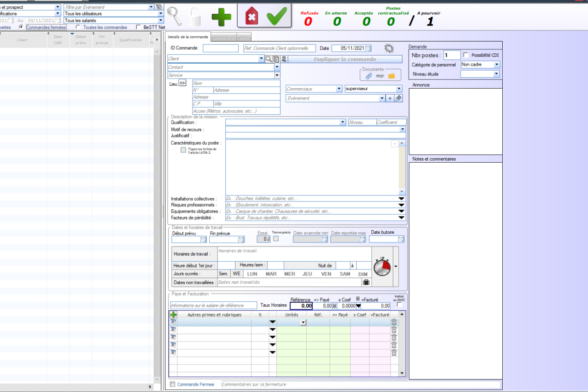
Task: Switch to the Candidatures tab
Action: 223,37
